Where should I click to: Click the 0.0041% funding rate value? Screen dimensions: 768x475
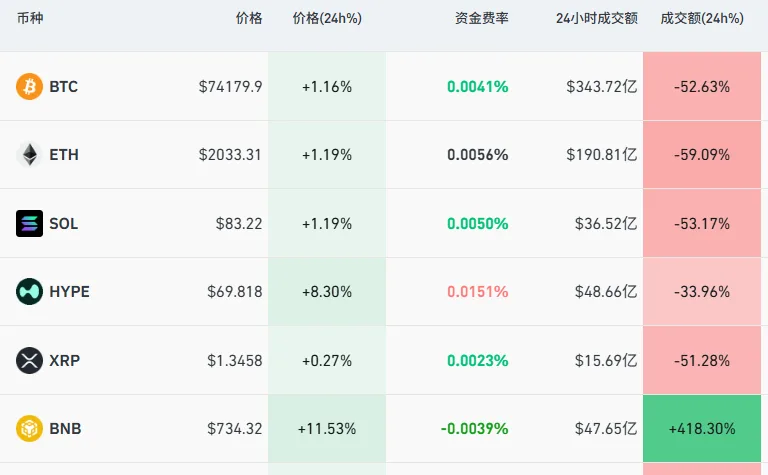[478, 87]
